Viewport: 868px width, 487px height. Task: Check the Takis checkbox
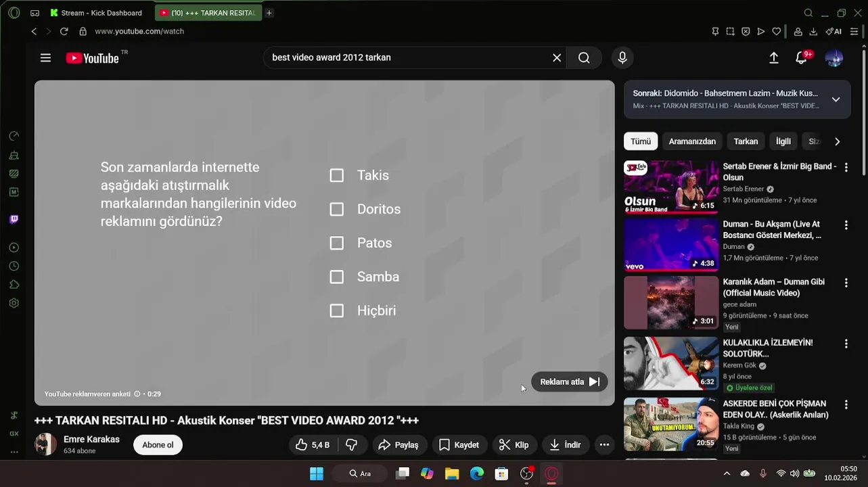336,175
